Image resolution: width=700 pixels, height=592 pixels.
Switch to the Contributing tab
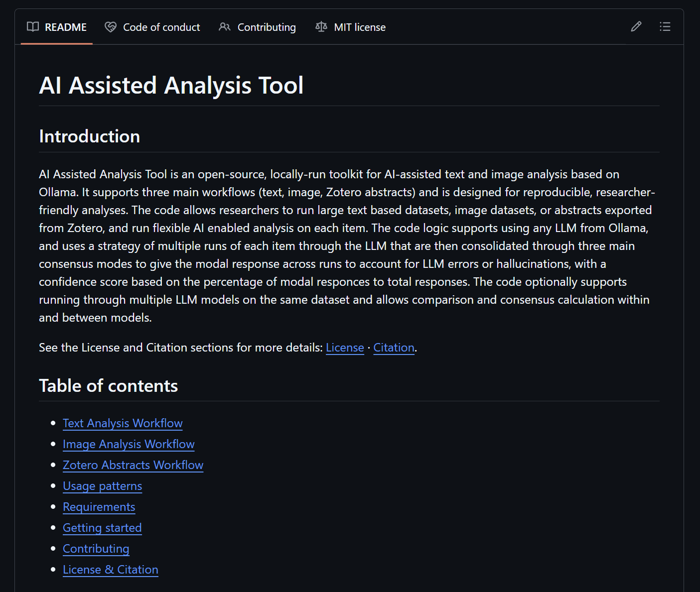(x=266, y=27)
